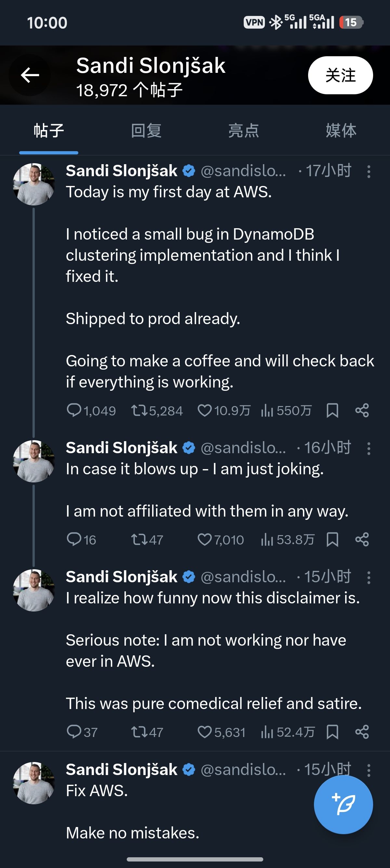Repost the post with 5,284 reposts
The image size is (390, 868).
pos(138,410)
